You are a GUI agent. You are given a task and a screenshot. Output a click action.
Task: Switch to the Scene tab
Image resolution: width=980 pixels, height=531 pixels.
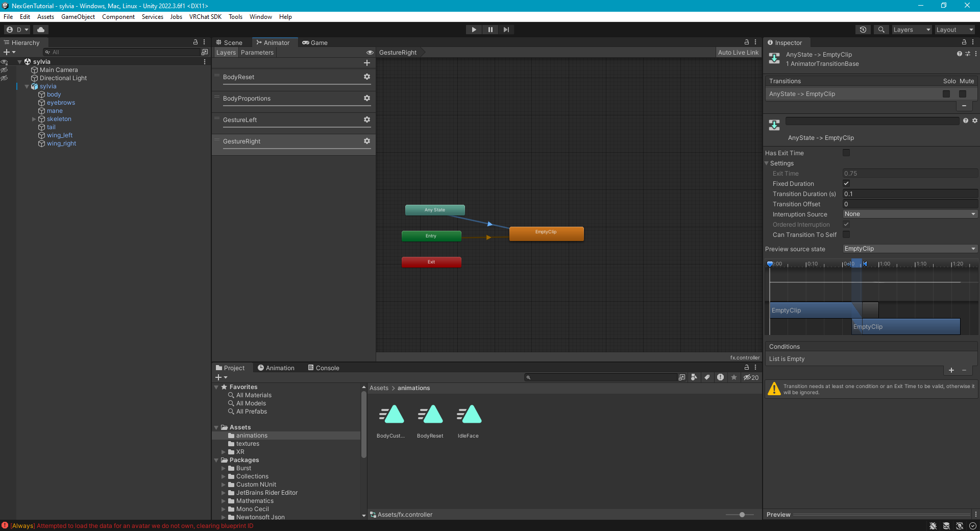click(229, 42)
